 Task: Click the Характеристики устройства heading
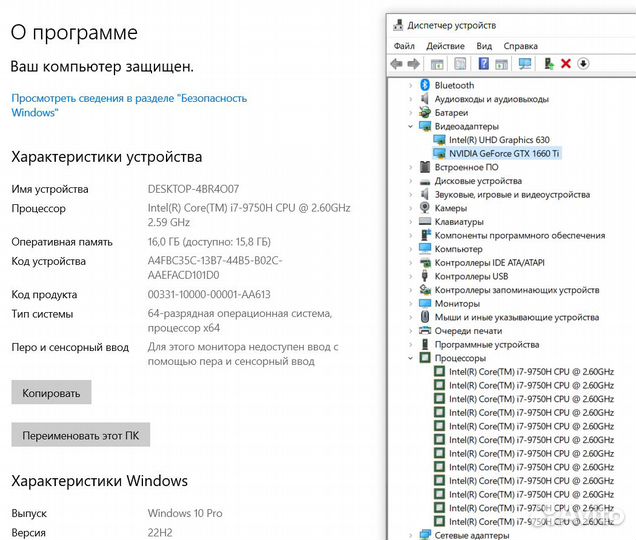tap(107, 157)
